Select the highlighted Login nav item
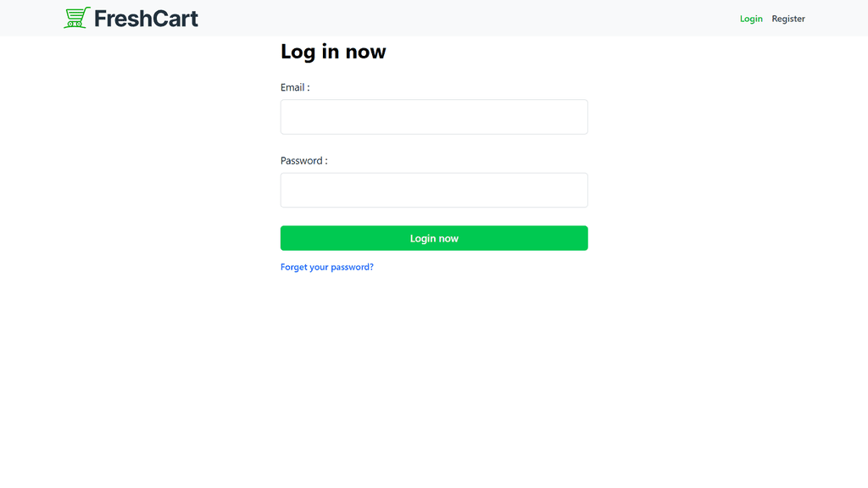Image resolution: width=868 pixels, height=488 pixels. point(751,19)
